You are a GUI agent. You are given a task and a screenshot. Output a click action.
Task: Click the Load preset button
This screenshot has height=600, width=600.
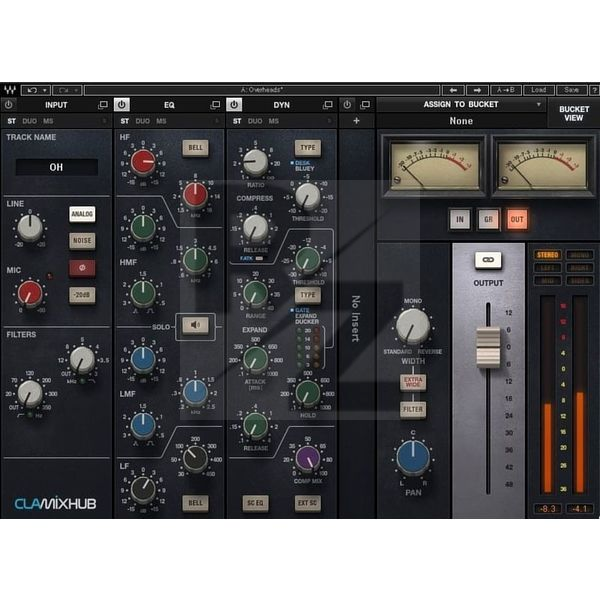point(538,90)
